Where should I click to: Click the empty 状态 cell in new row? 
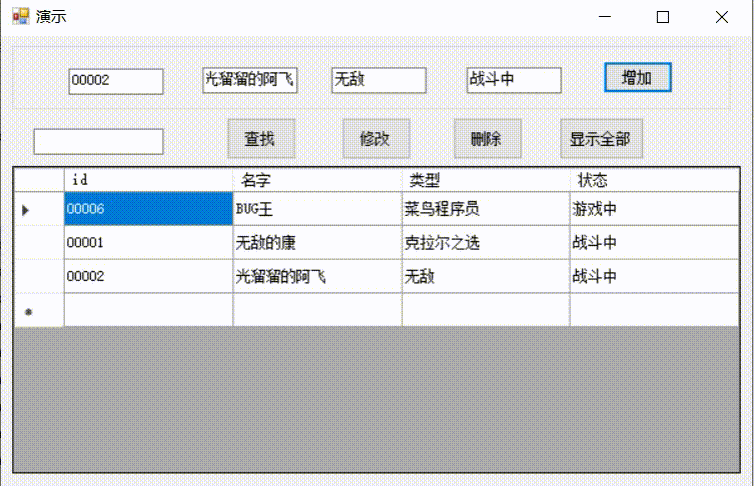coord(654,310)
